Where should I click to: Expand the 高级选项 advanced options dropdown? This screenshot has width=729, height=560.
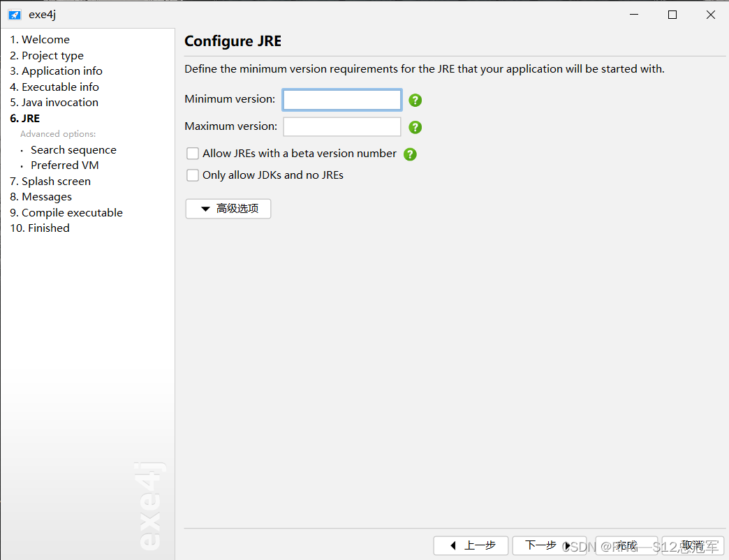[228, 209]
